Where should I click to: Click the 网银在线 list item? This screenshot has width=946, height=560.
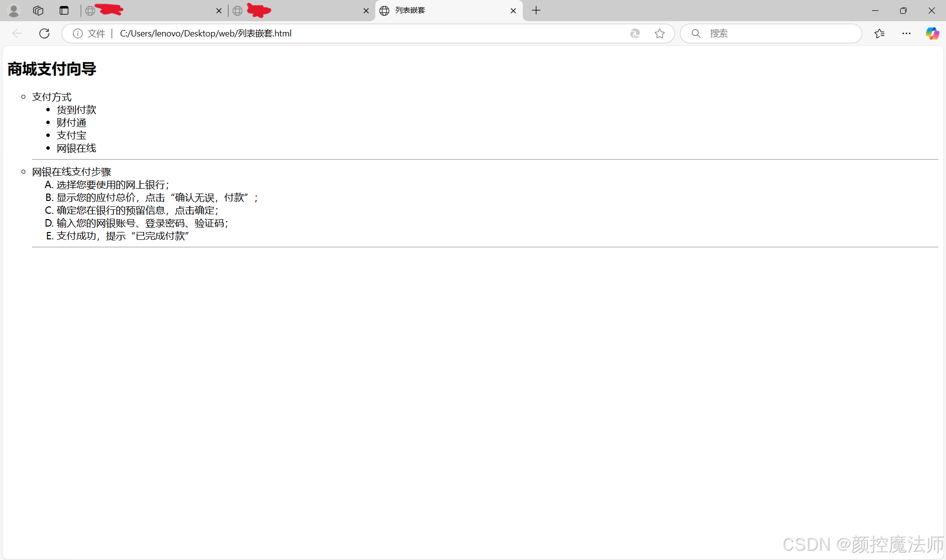[x=76, y=148]
